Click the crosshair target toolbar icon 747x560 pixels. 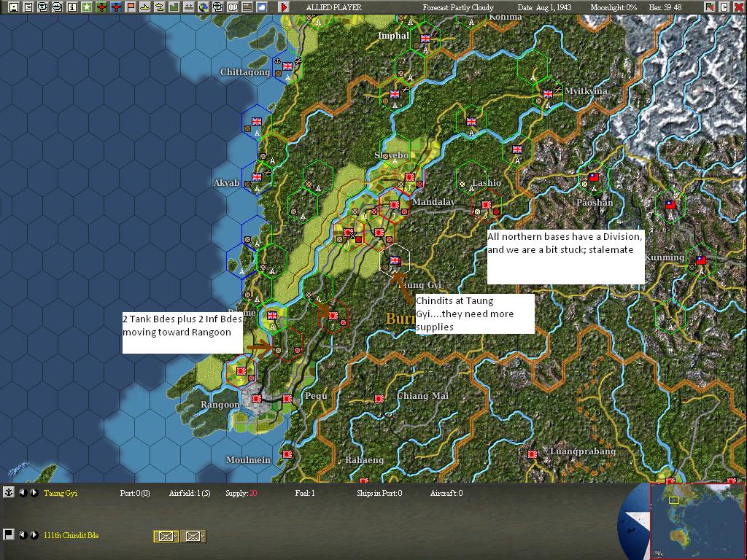[x=217, y=7]
